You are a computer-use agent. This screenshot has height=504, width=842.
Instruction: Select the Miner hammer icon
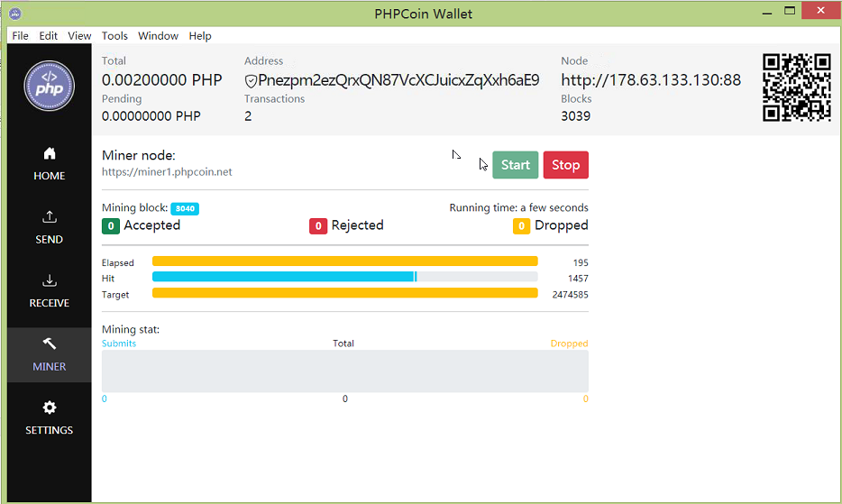50,344
